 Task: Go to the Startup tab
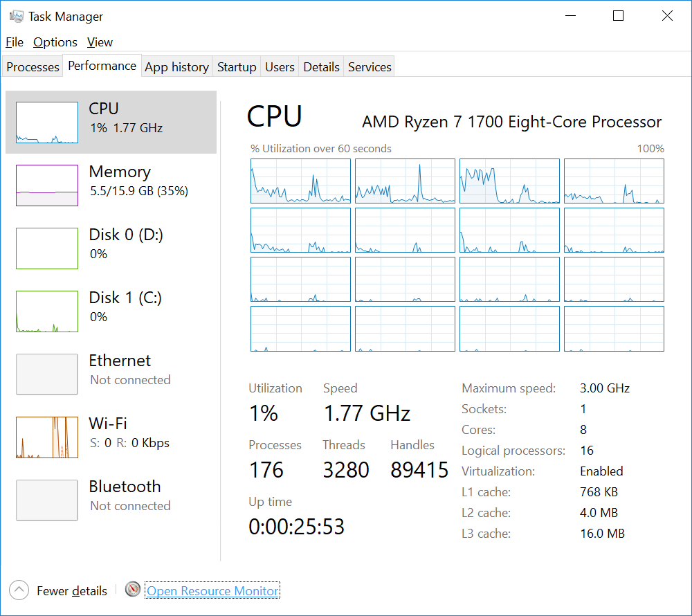click(237, 67)
